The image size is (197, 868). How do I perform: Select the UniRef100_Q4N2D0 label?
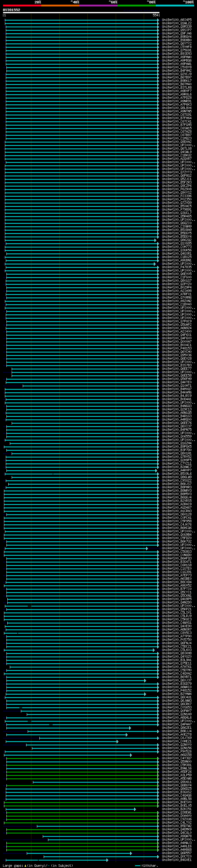coord(177,603)
